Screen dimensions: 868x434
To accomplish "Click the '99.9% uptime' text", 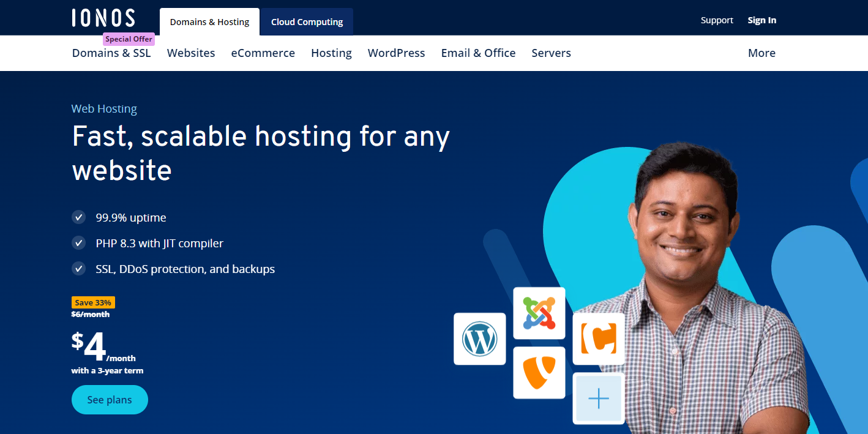I will 131,217.
